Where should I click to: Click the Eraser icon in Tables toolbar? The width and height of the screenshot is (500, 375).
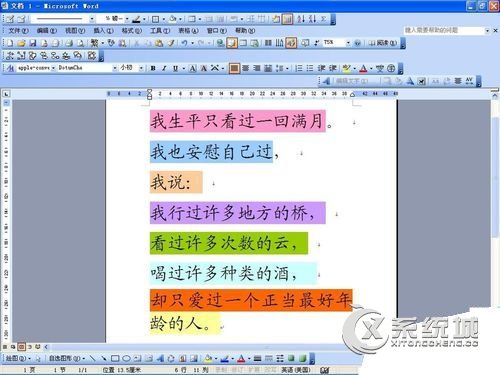pyautogui.click(x=22, y=19)
